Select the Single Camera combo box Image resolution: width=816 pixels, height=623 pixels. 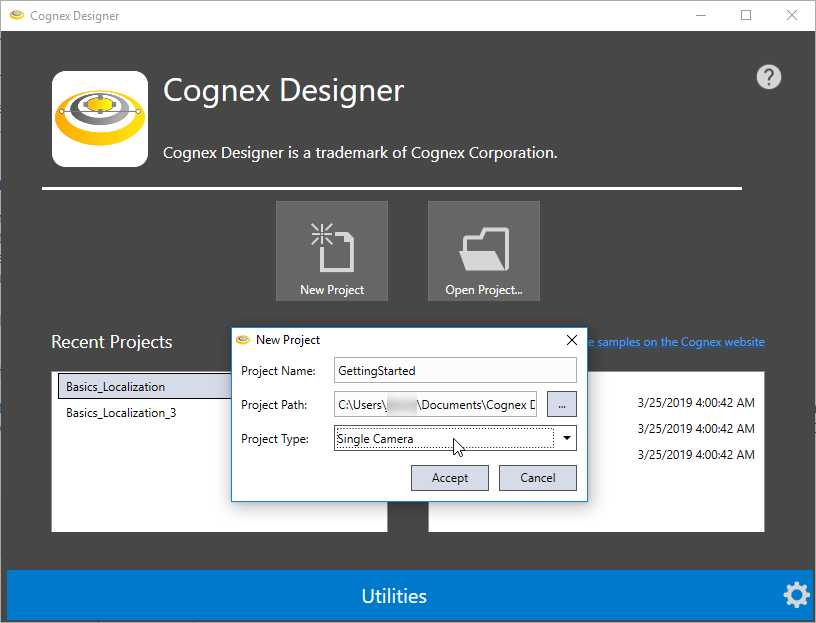pos(444,438)
